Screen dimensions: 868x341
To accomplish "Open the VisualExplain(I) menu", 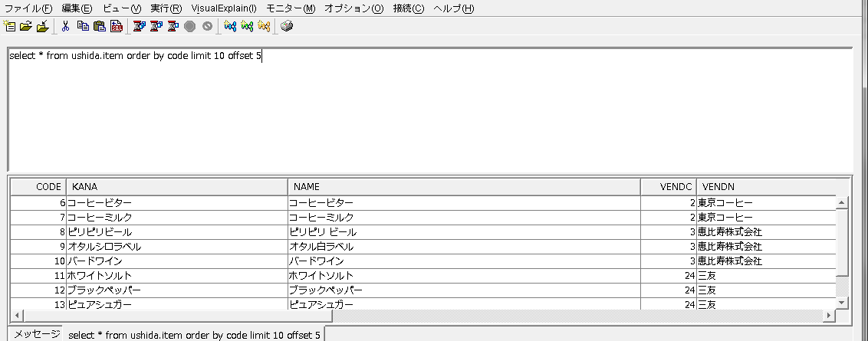I will point(224,8).
